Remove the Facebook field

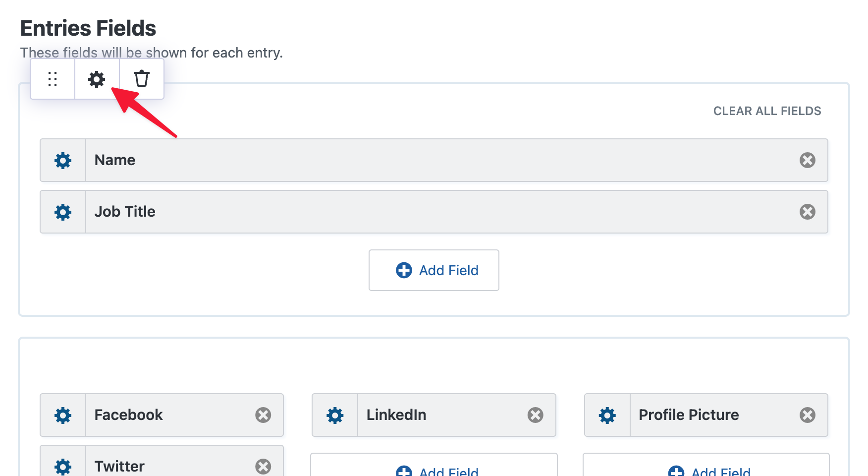[263, 415]
